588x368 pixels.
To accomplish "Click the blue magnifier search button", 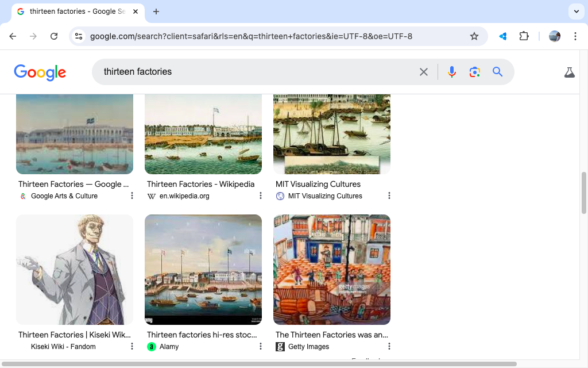I will coord(497,72).
